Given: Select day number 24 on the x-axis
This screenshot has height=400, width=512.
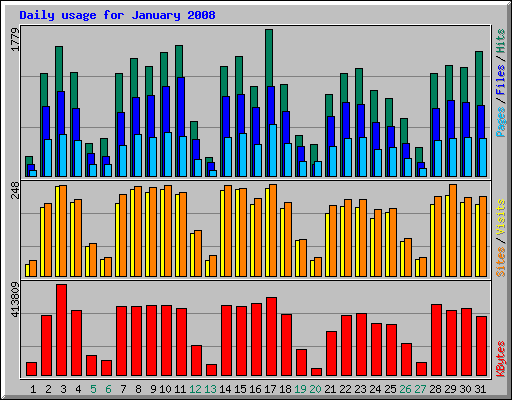Looking at the screenshot, I should coord(375,389).
